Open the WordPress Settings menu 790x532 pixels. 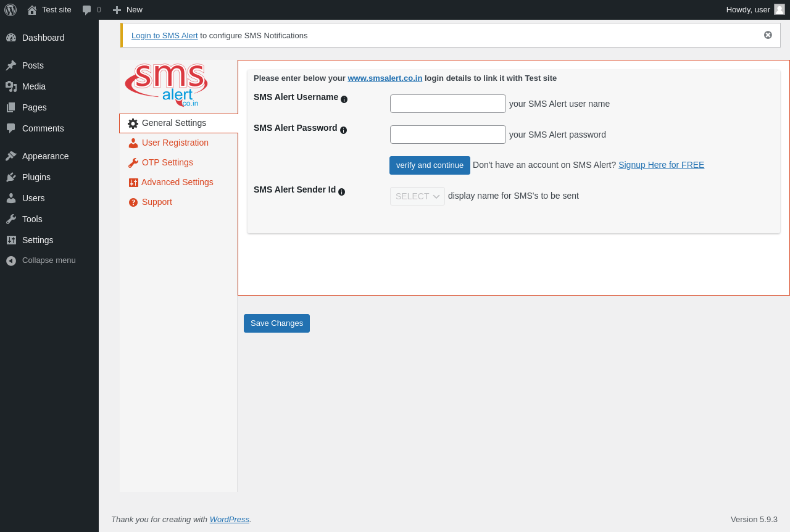click(x=49, y=240)
